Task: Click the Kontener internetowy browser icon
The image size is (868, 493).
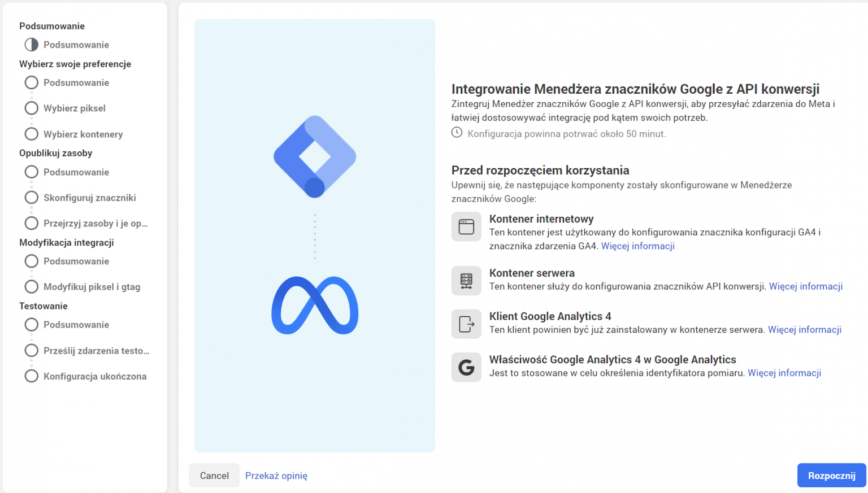Action: click(x=466, y=226)
